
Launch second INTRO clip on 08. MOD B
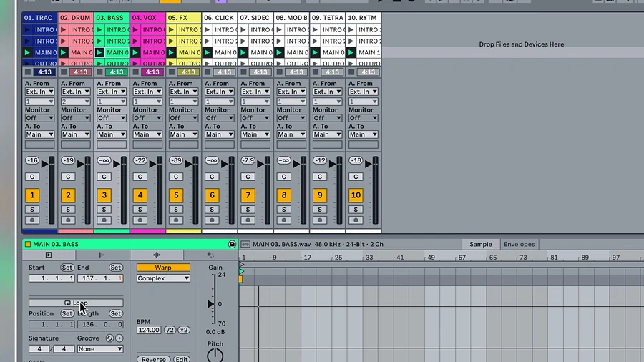[x=279, y=41]
